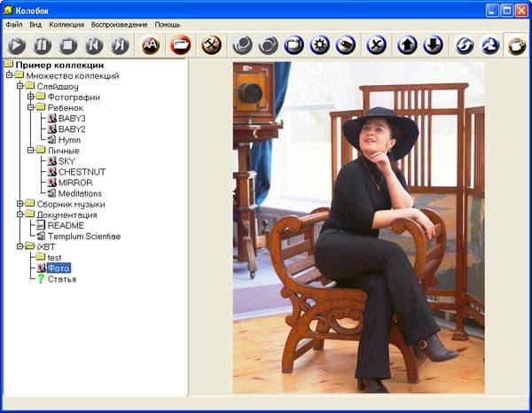
Task: Move item up with arrow icon
Action: [x=407, y=45]
